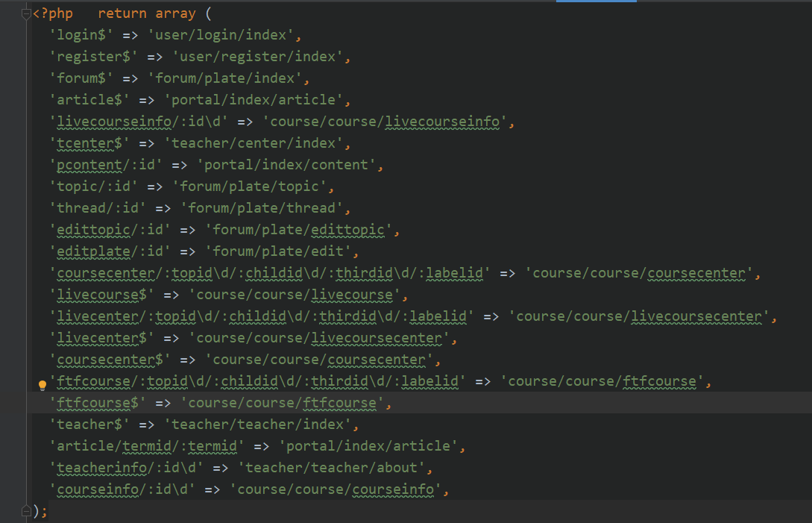Click the 'edittopic/:id' key

pyautogui.click(x=110, y=230)
